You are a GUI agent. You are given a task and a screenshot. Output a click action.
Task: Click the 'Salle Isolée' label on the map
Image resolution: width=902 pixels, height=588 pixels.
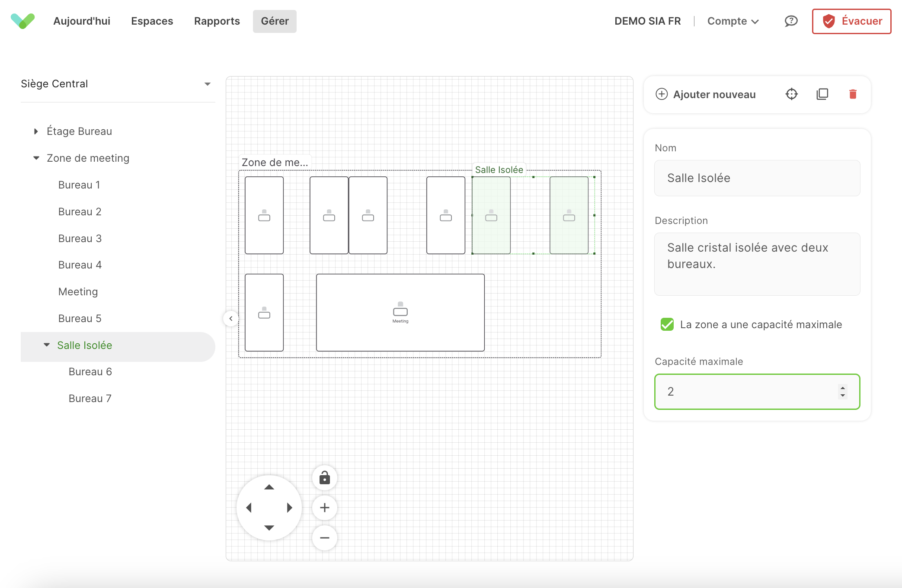(499, 169)
